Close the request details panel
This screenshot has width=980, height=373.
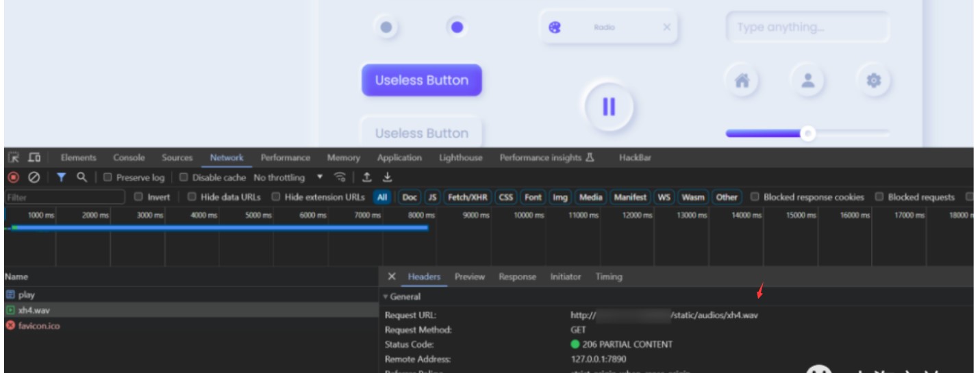coord(392,276)
